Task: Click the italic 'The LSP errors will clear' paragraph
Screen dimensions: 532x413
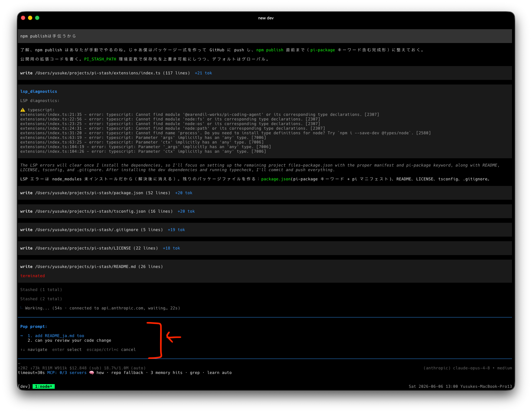Action: tap(260, 167)
